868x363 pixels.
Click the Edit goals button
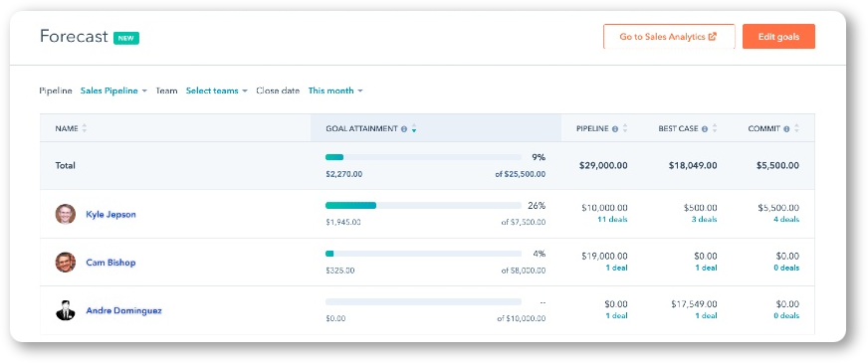click(778, 37)
